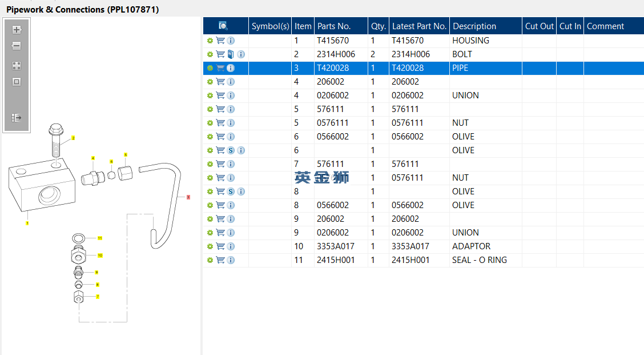Click the bolt callout 2 in diagram

coord(73,138)
